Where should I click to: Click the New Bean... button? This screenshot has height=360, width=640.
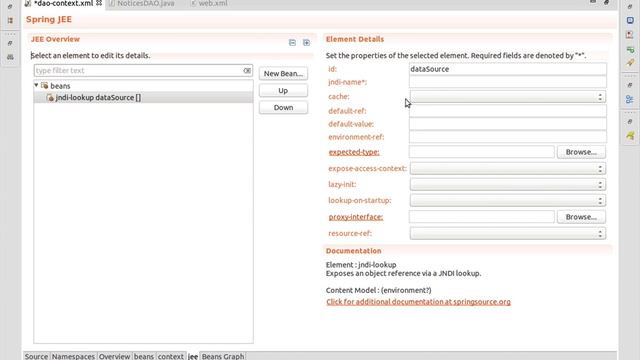tap(283, 73)
